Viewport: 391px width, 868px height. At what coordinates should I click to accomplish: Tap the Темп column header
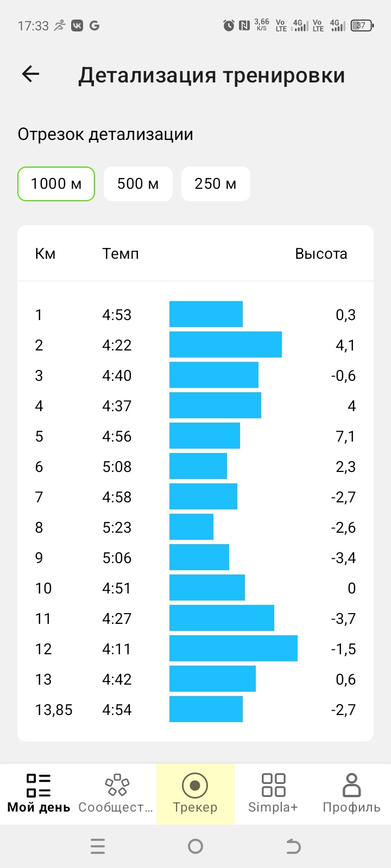(x=121, y=253)
